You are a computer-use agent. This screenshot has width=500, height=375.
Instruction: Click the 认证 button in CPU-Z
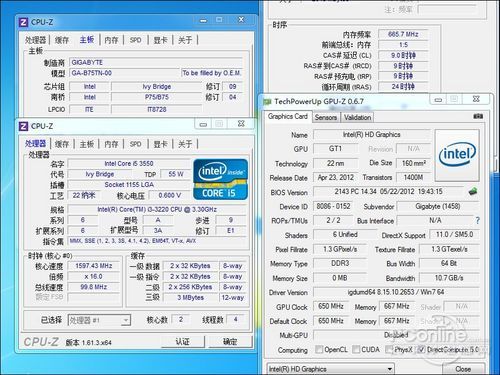point(183,342)
